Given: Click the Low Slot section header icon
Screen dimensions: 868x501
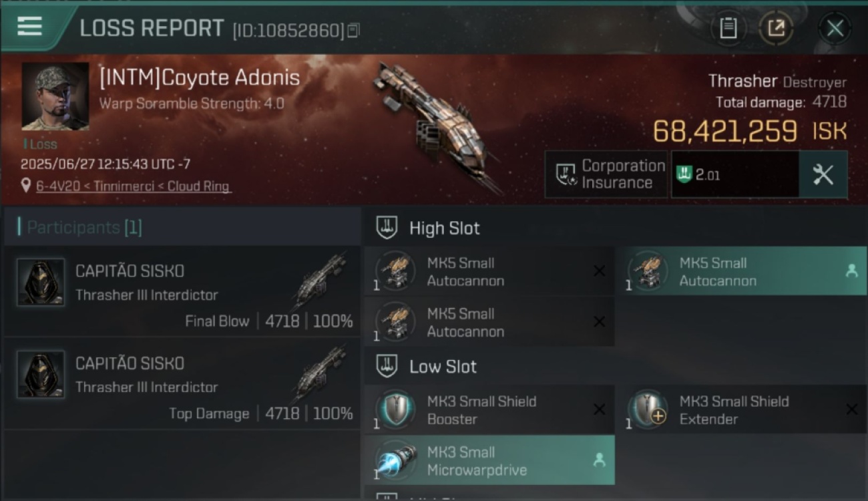Looking at the screenshot, I should pyautogui.click(x=388, y=366).
